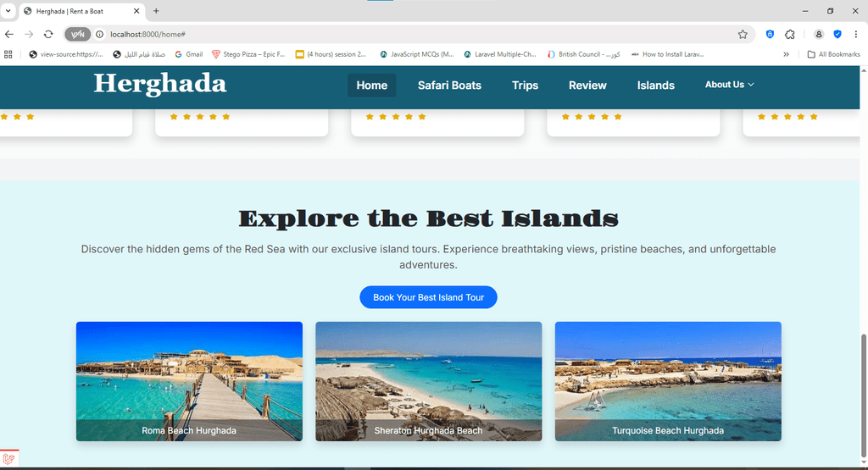Open the Trips navigation link
This screenshot has width=868, height=470.
click(525, 86)
